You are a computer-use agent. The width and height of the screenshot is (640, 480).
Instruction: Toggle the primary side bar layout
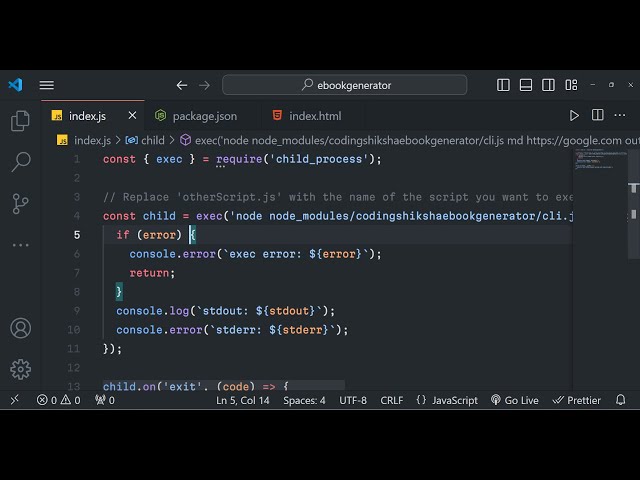(x=504, y=85)
